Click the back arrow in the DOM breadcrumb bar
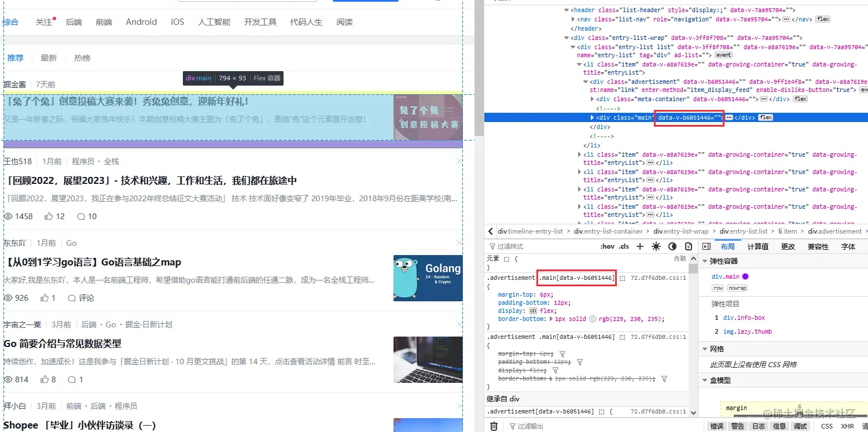Viewport: 868px width, 432px height. tap(490, 231)
